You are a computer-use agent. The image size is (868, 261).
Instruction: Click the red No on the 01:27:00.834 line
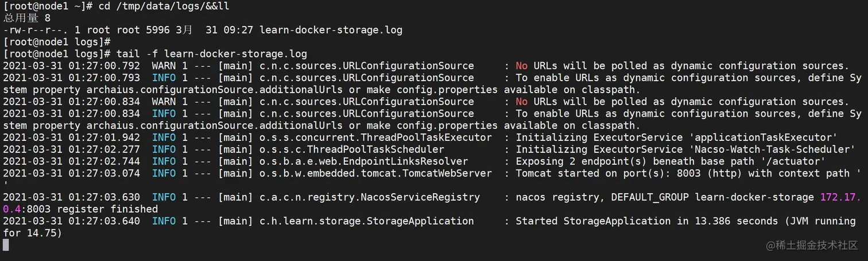point(521,102)
